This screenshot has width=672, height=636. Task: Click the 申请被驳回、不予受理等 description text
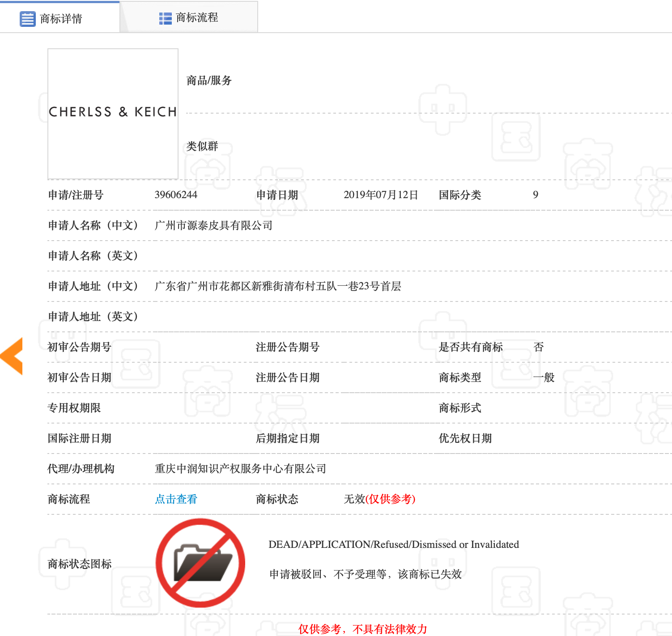(366, 574)
